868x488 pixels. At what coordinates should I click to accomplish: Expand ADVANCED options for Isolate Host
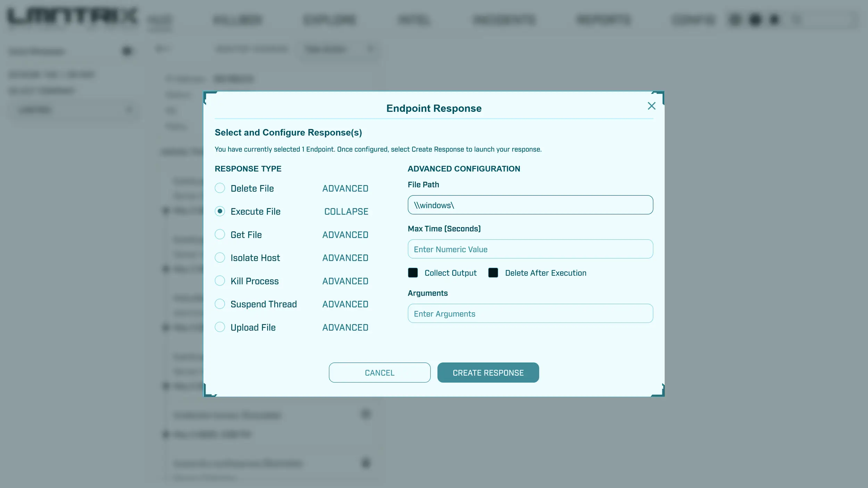pos(345,258)
